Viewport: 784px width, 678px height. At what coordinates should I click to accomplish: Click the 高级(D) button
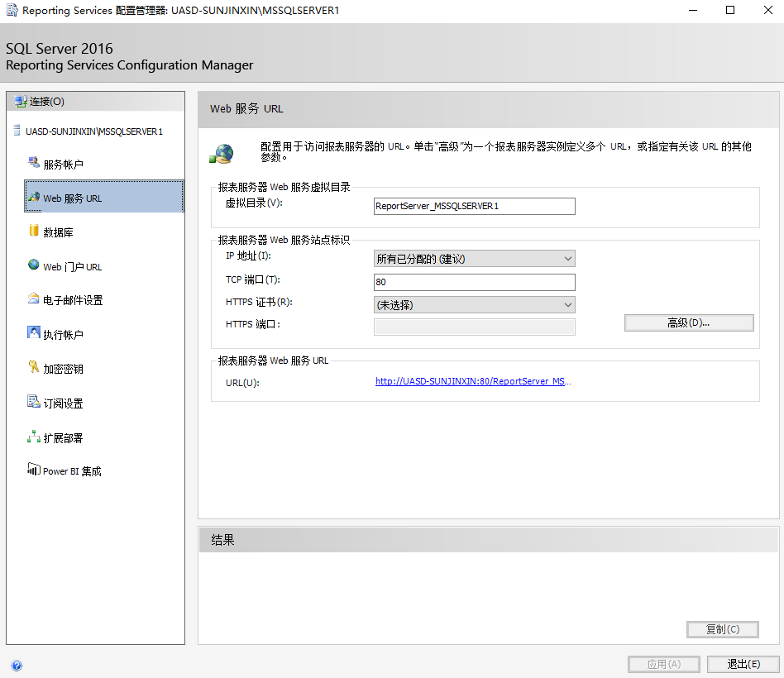688,322
